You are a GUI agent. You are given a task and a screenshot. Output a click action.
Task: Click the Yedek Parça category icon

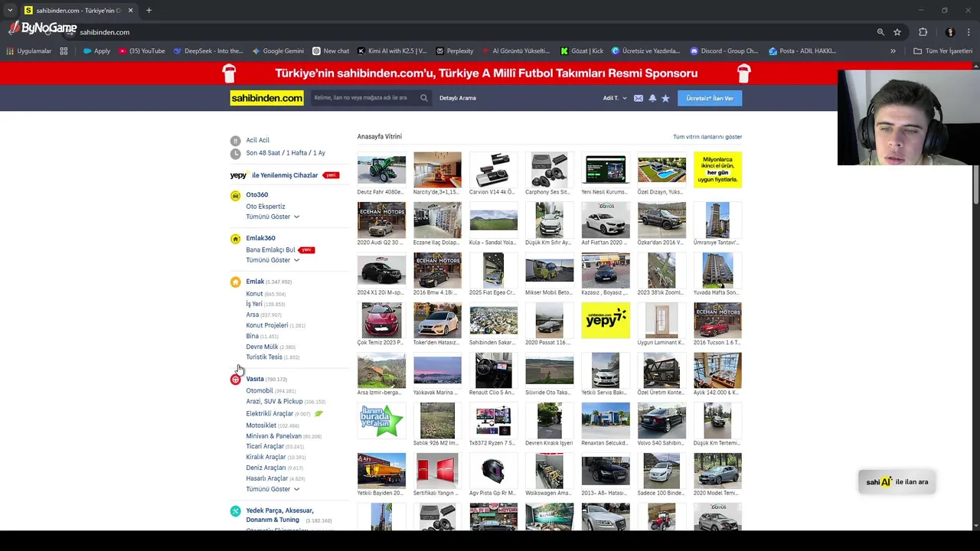[235, 511]
